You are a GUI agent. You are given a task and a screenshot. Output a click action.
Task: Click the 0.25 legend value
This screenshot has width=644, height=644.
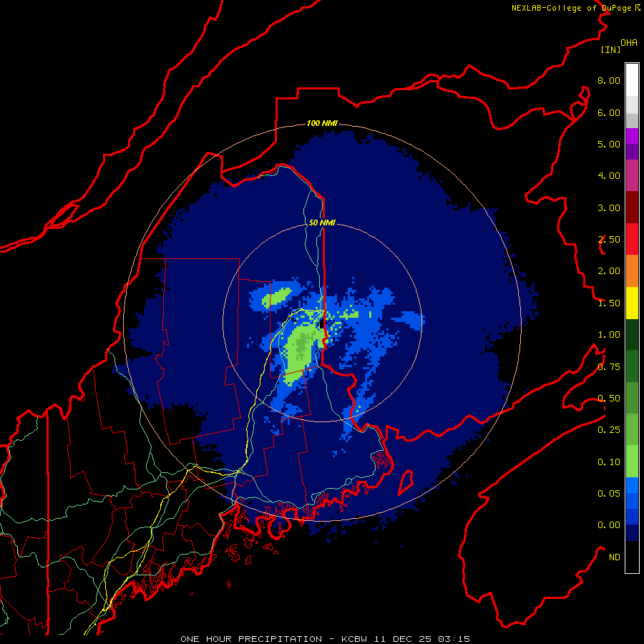(609, 430)
